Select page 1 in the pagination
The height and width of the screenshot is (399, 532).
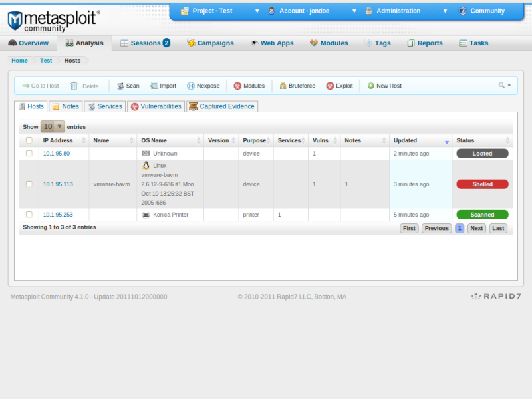click(x=460, y=228)
